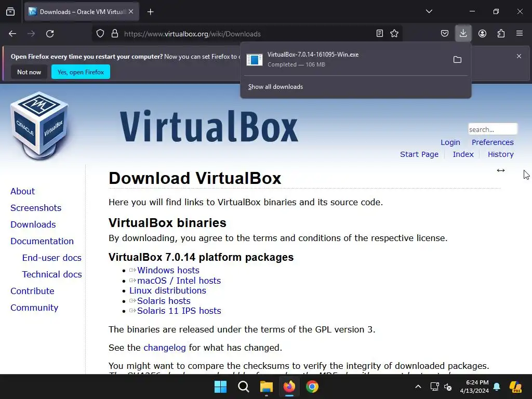Open the Index link
The height and width of the screenshot is (399, 532).
pos(463,154)
